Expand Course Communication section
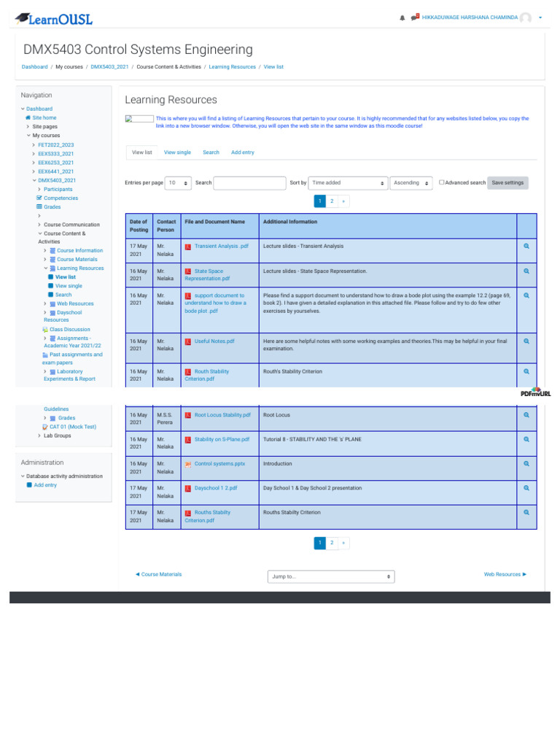Screen dimensions: 560x747 (x=39, y=225)
